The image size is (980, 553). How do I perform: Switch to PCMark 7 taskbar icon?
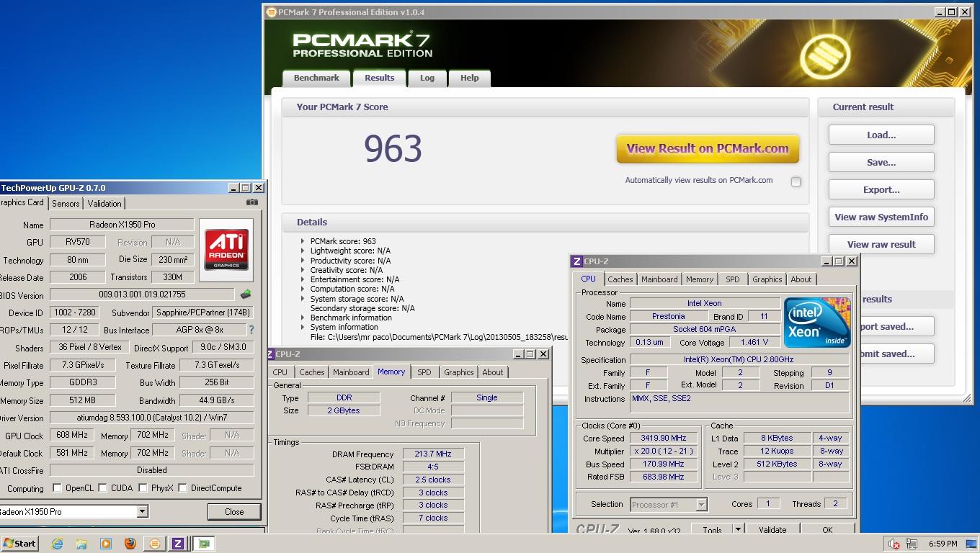point(154,544)
